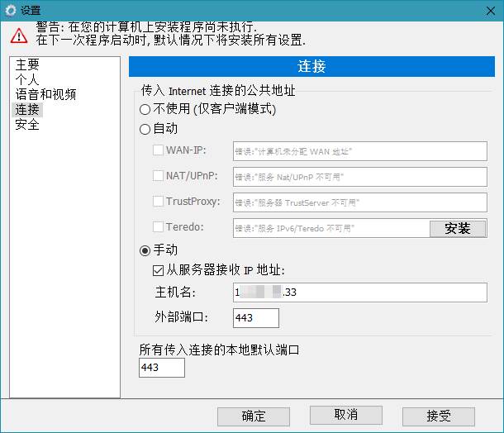
Task: Click the TrustProxy status field
Action: [360, 202]
